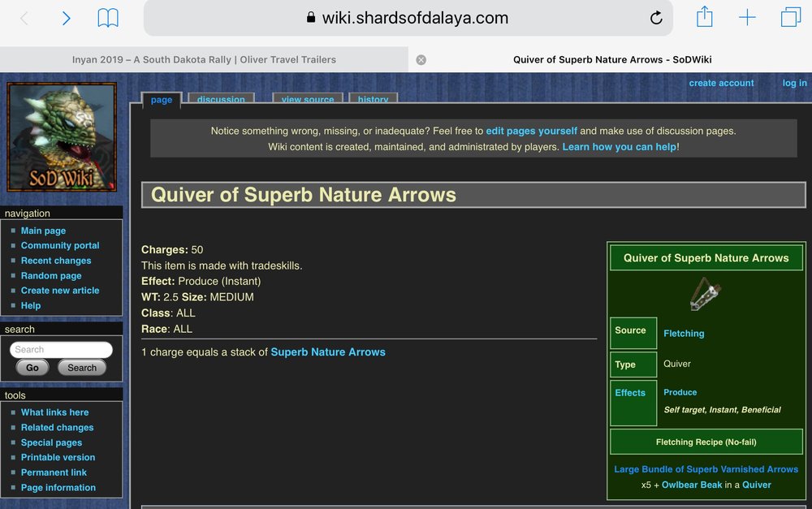This screenshot has height=509, width=812.
Task: Visit Recent changes in navigation
Action: (x=56, y=261)
